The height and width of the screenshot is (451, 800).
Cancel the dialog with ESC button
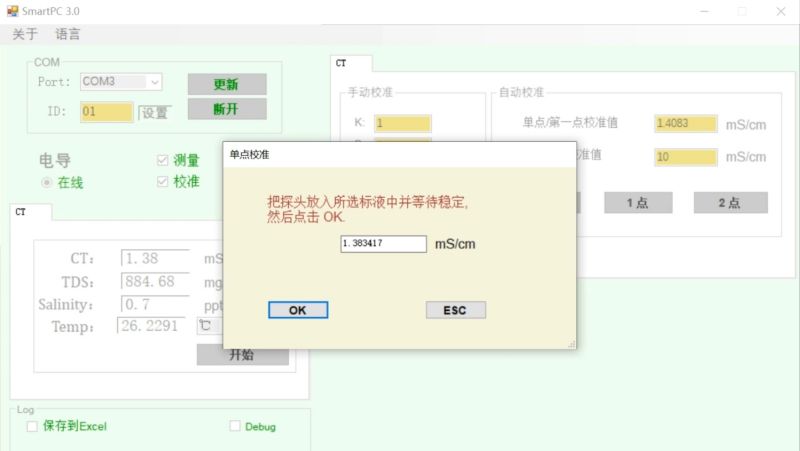[x=456, y=310]
